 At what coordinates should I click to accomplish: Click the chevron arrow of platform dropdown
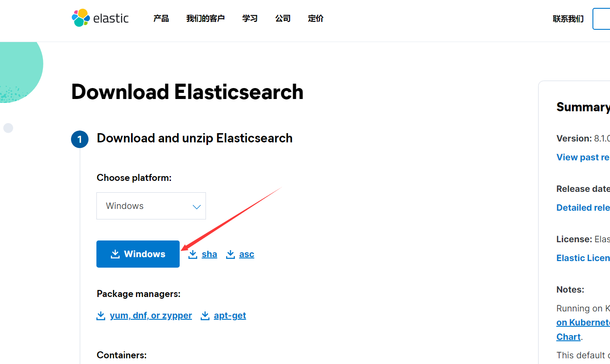(197, 206)
